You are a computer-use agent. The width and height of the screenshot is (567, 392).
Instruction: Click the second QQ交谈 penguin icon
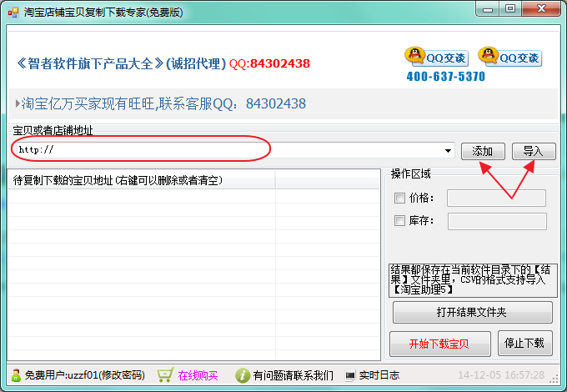tap(488, 55)
